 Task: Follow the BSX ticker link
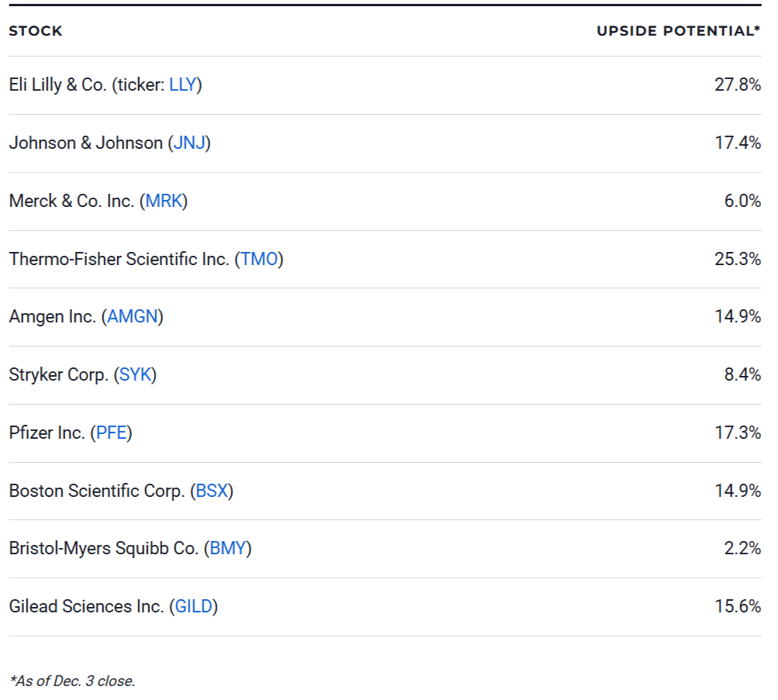[212, 491]
